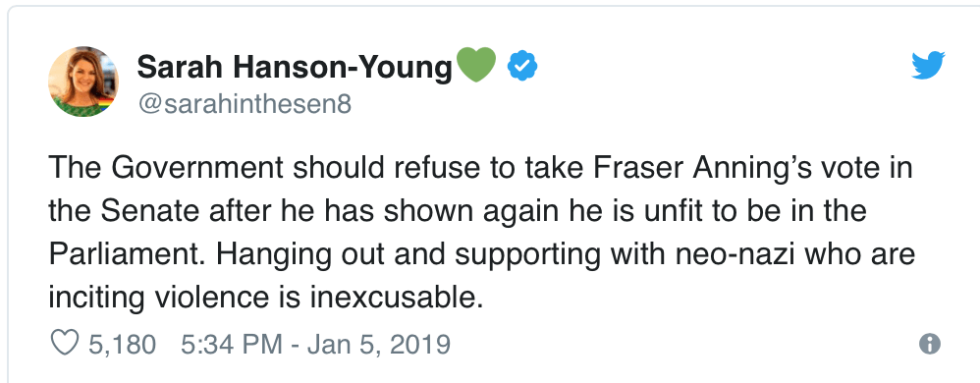Click the 5,180 likes count
This screenshot has width=980, height=383.
(x=122, y=344)
